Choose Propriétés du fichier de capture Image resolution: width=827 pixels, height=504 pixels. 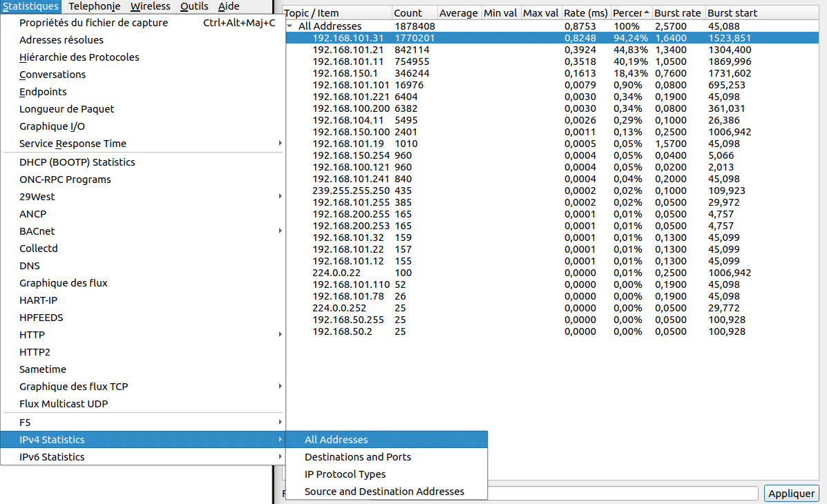[x=143, y=23]
